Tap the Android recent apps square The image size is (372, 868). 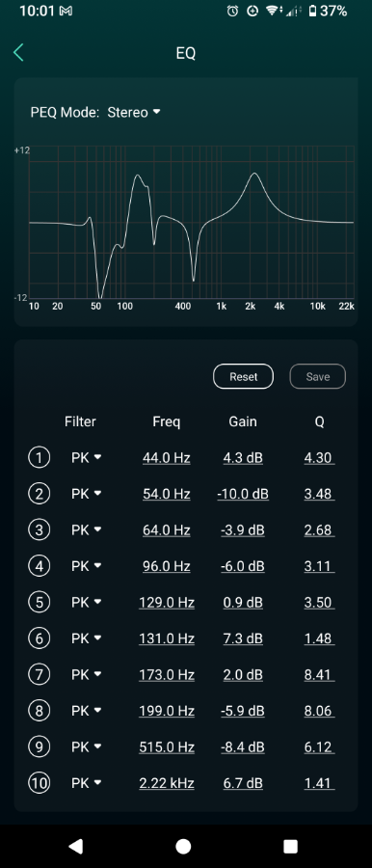point(290,846)
